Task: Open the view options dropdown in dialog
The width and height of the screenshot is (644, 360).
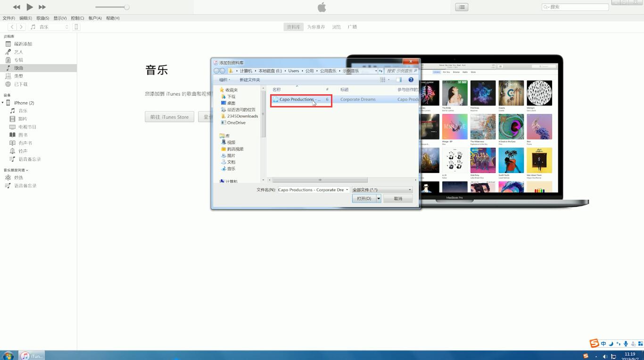Action: coord(389,80)
